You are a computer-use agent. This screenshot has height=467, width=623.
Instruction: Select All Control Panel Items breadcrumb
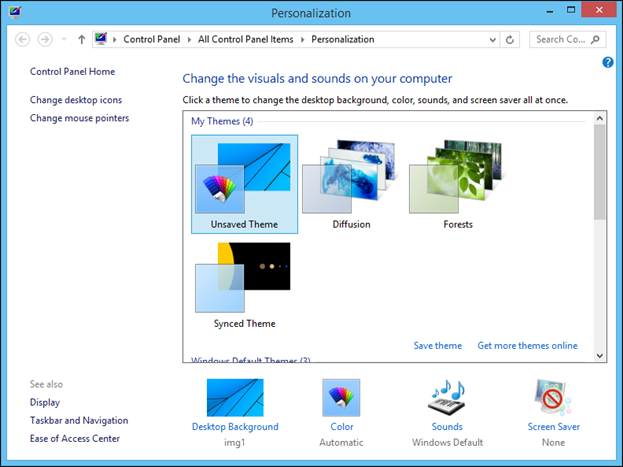246,39
